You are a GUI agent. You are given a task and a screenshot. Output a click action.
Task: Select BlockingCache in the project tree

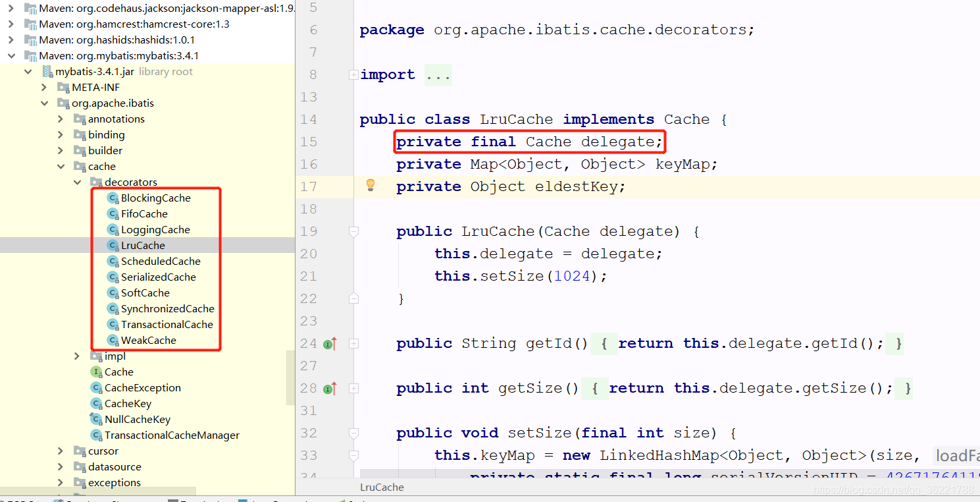tap(156, 198)
